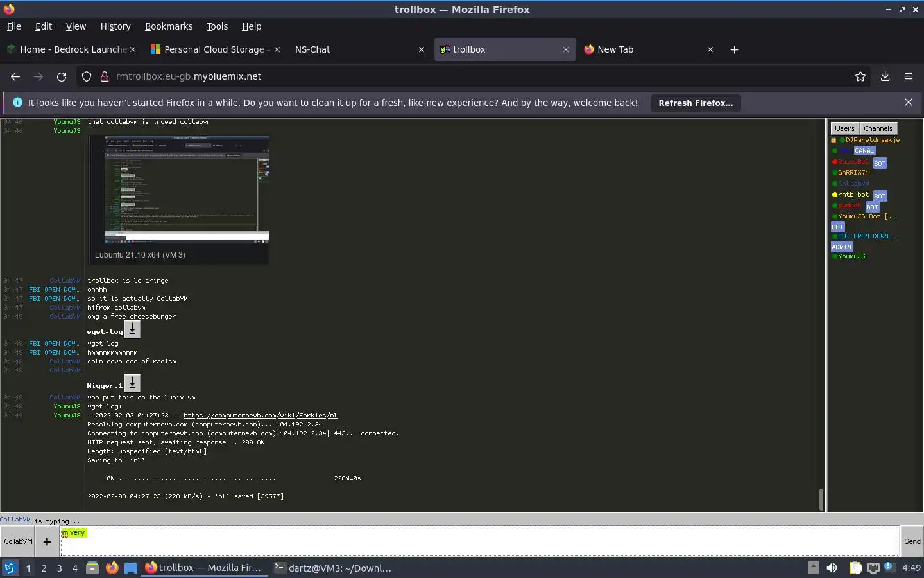
Task: Click the forward navigation arrow
Action: click(38, 76)
